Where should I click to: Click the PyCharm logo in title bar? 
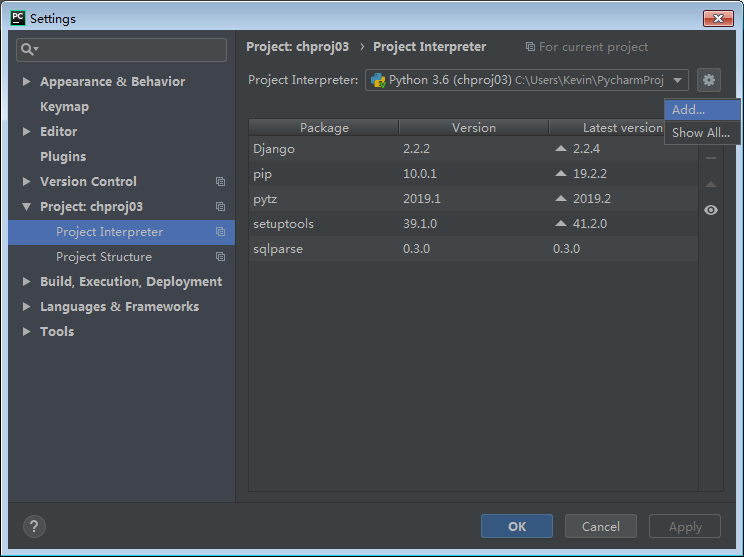coord(17,18)
